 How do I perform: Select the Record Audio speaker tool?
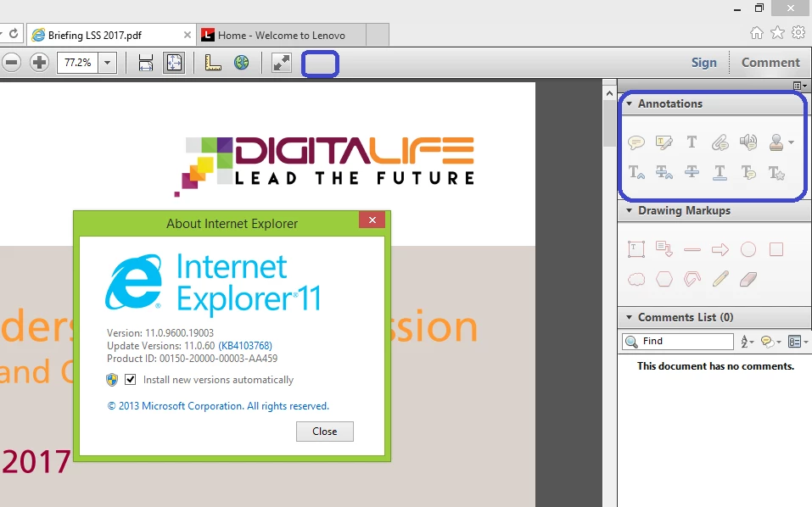click(x=748, y=142)
